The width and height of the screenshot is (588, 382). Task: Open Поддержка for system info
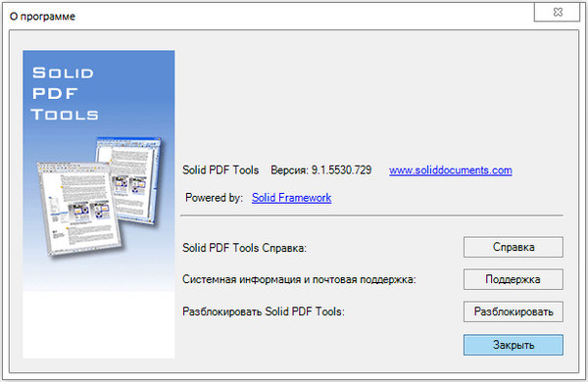[513, 279]
